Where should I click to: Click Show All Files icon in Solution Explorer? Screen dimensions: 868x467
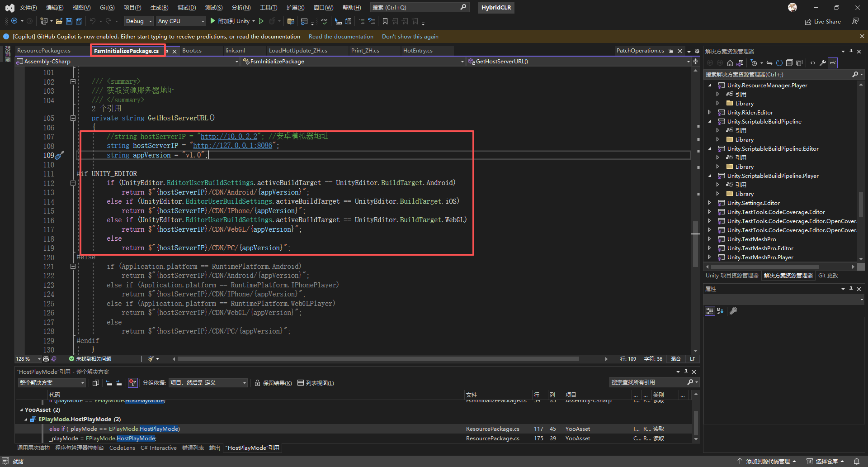tap(799, 63)
